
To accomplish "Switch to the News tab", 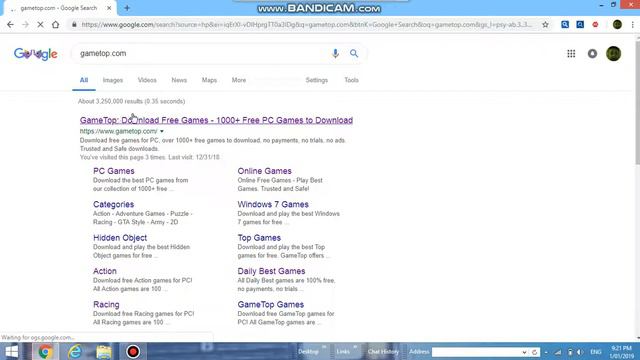I will point(179,80).
